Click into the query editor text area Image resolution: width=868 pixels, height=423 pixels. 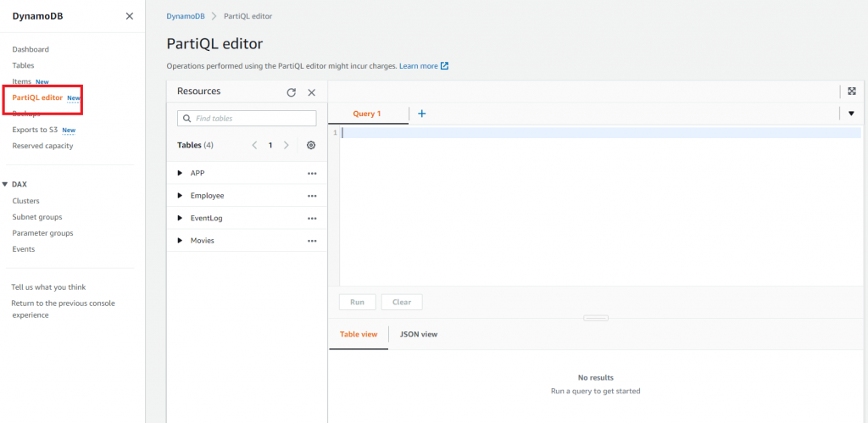click(601, 205)
